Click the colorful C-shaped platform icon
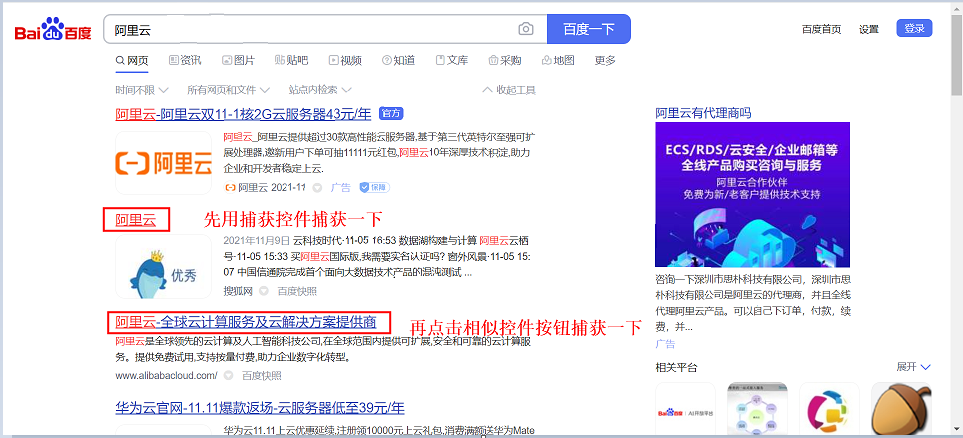The image size is (963, 438). click(x=829, y=410)
